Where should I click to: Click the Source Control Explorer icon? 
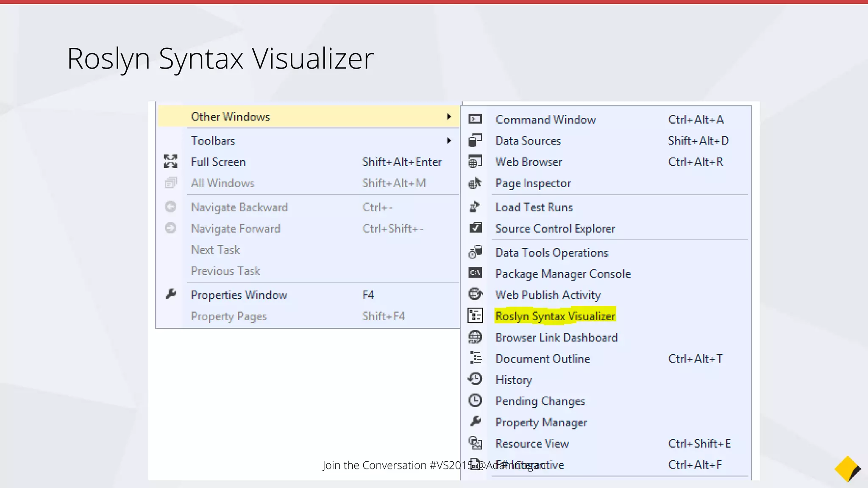coord(476,228)
